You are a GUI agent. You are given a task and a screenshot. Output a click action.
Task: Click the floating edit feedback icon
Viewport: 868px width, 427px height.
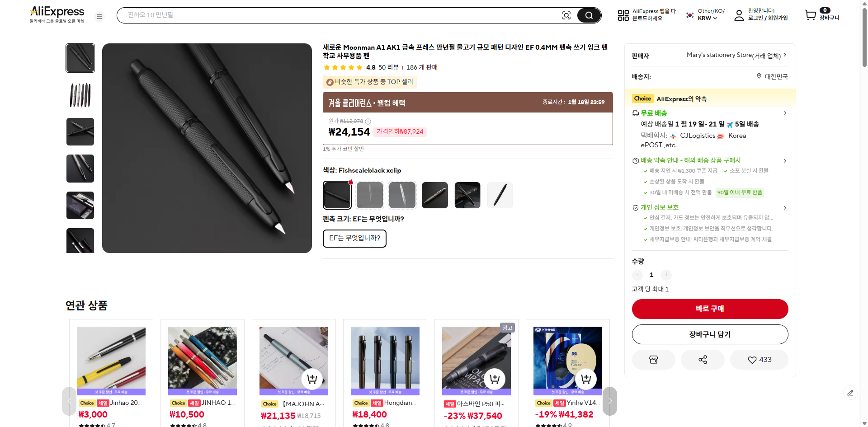coord(850,393)
